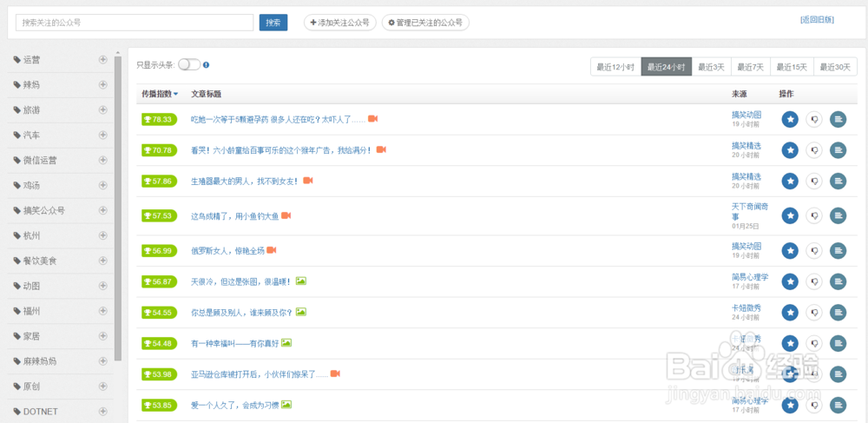Click 添加关注公众号 button
Screen dimensions: 868x423
click(x=340, y=23)
